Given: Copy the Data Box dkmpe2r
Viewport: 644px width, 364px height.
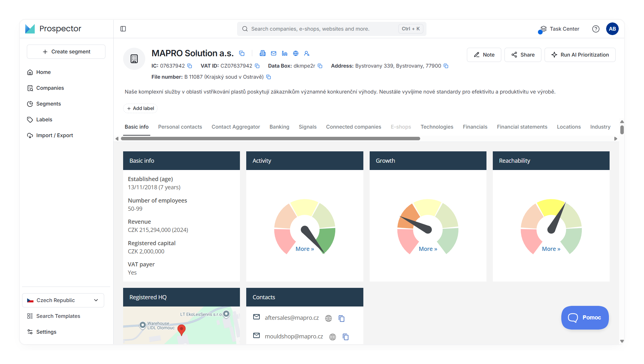Looking at the screenshot, I should coord(320,66).
